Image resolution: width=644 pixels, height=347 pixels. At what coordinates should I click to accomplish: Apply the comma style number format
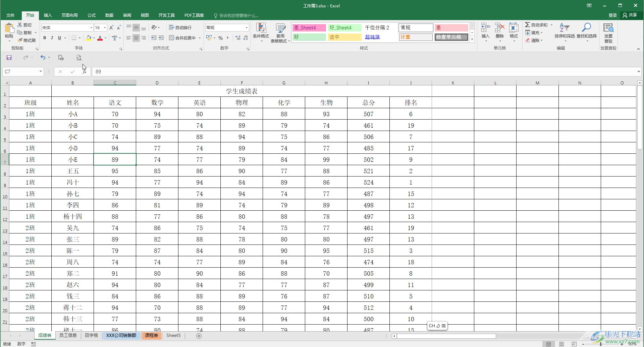(x=228, y=38)
